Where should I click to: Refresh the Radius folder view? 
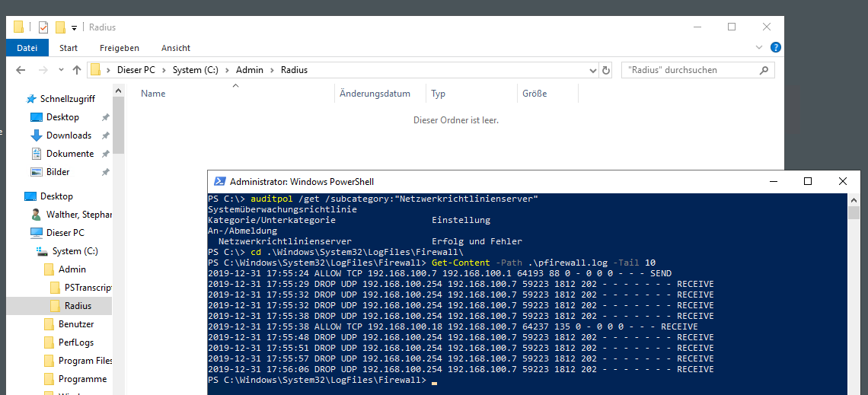tap(606, 70)
